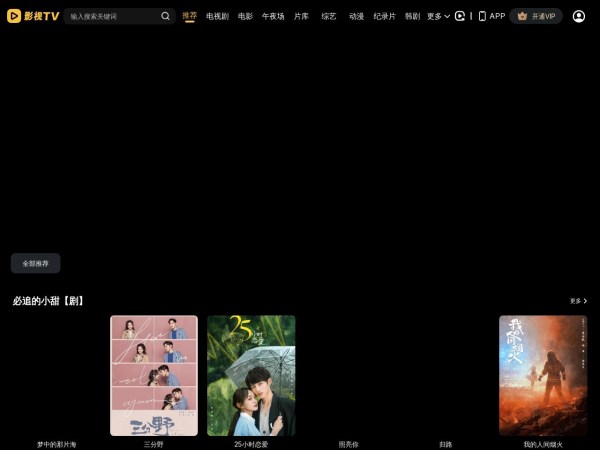
Task: Click the search magnifier icon
Action: 166,16
